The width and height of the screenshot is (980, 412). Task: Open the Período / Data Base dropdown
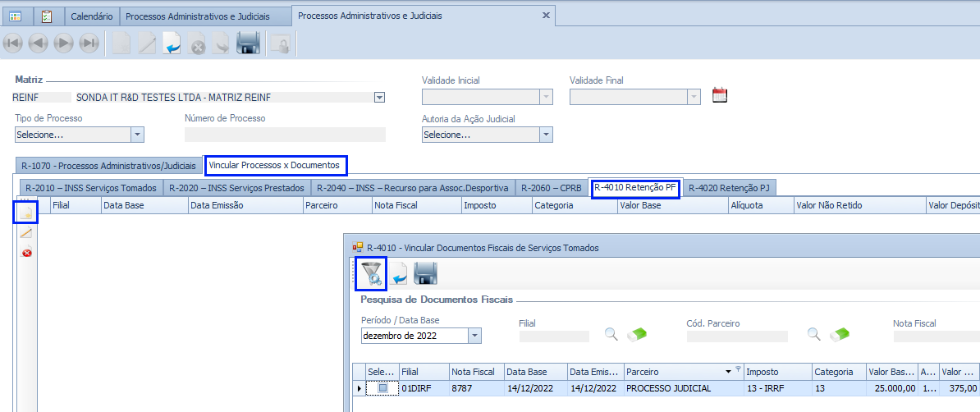pyautogui.click(x=475, y=336)
